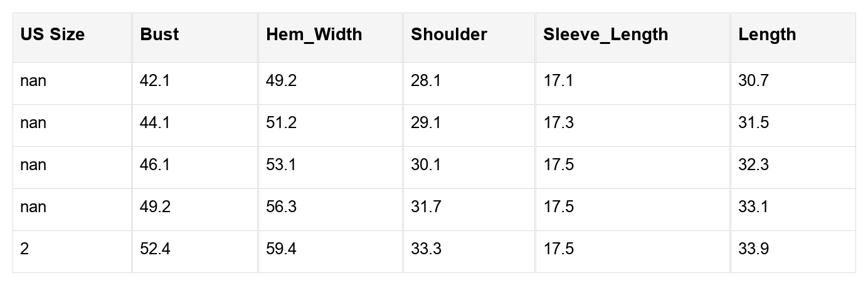Click the Bust value 42.1
Screen dimensions: 868x285
coord(155,81)
